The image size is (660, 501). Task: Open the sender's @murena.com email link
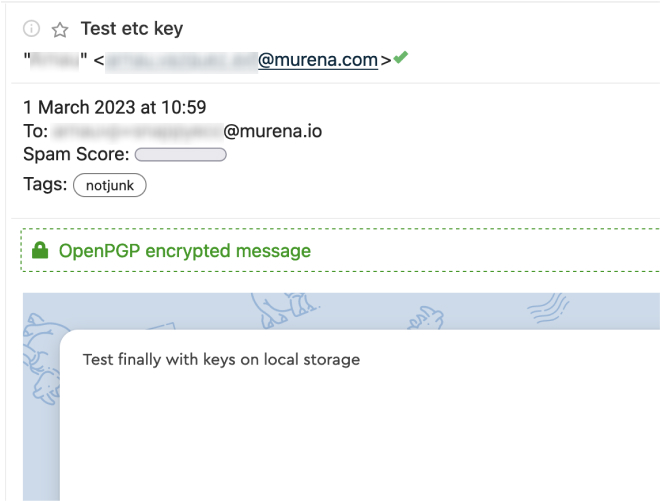pyautogui.click(x=317, y=60)
